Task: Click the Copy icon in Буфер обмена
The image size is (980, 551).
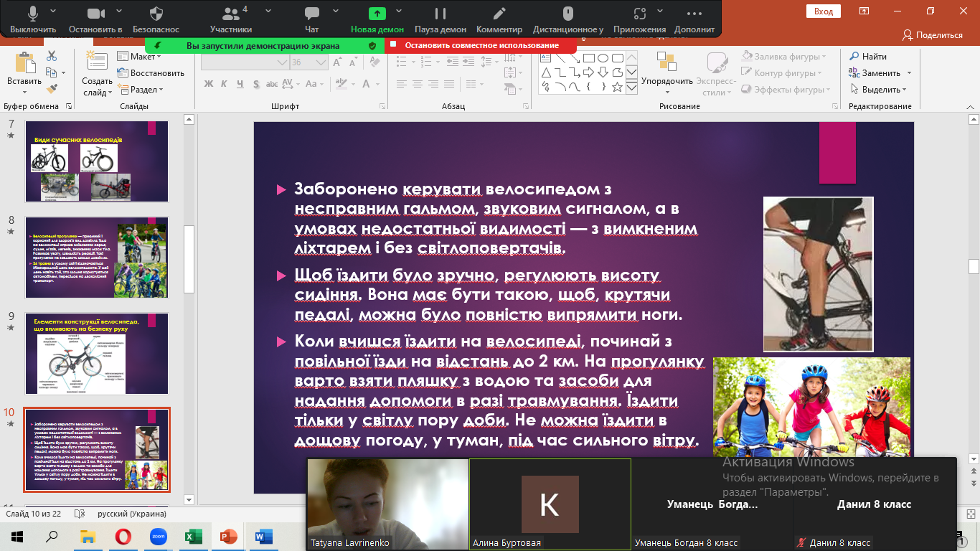Action: pyautogui.click(x=51, y=72)
